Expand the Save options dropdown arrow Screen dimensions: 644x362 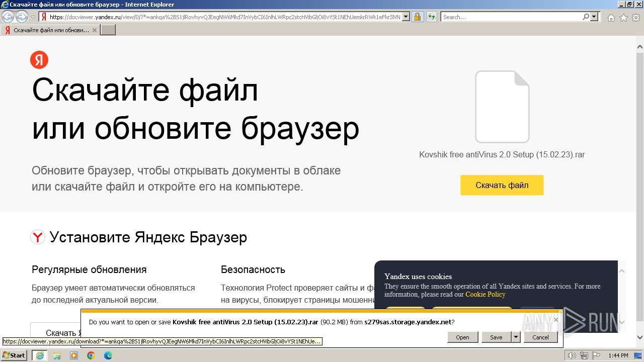(x=516, y=337)
